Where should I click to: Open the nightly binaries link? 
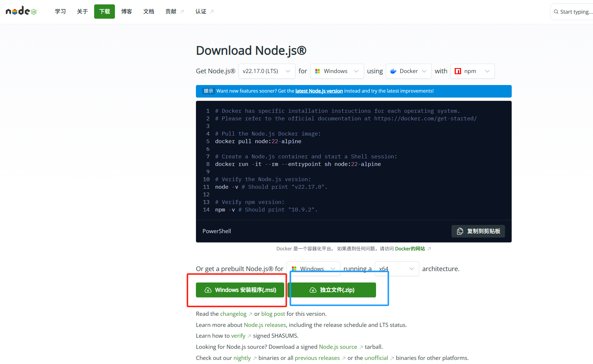(242, 358)
